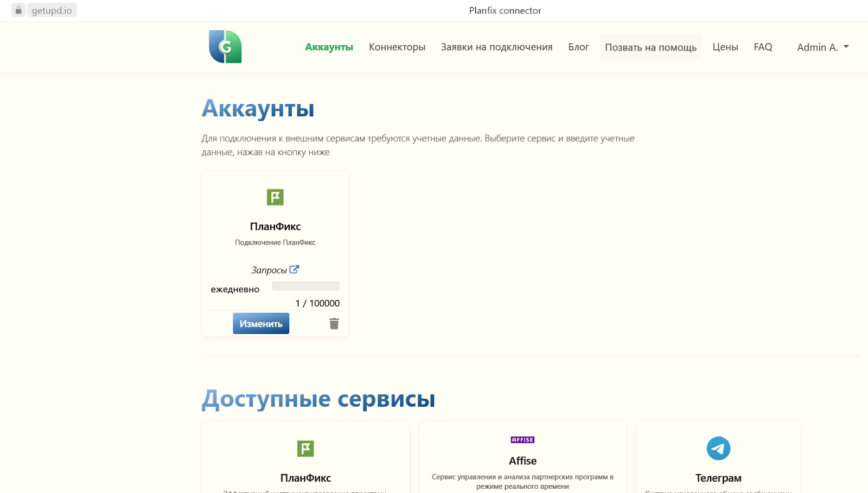Select the Телеграм service title
Viewport: 868px width, 493px height.
click(718, 478)
